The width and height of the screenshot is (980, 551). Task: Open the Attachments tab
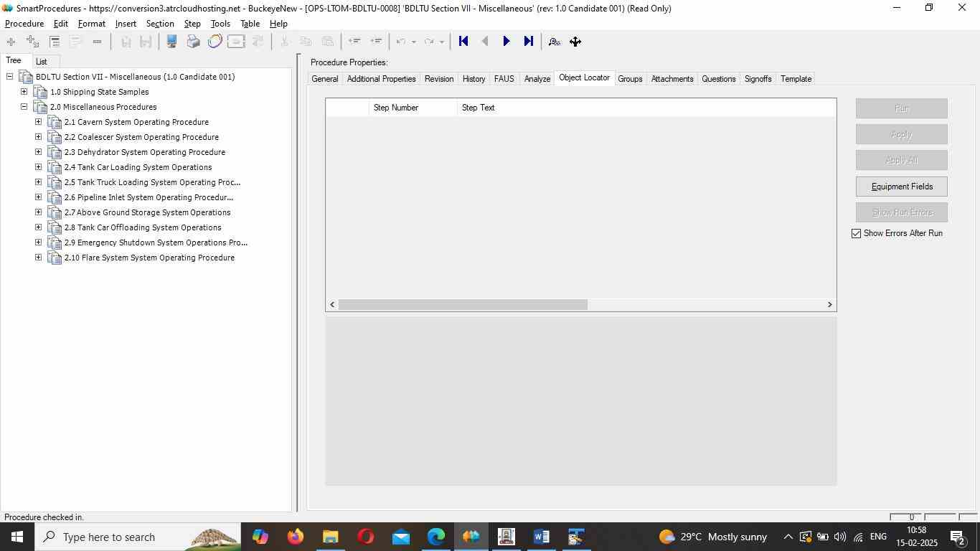[x=672, y=79]
